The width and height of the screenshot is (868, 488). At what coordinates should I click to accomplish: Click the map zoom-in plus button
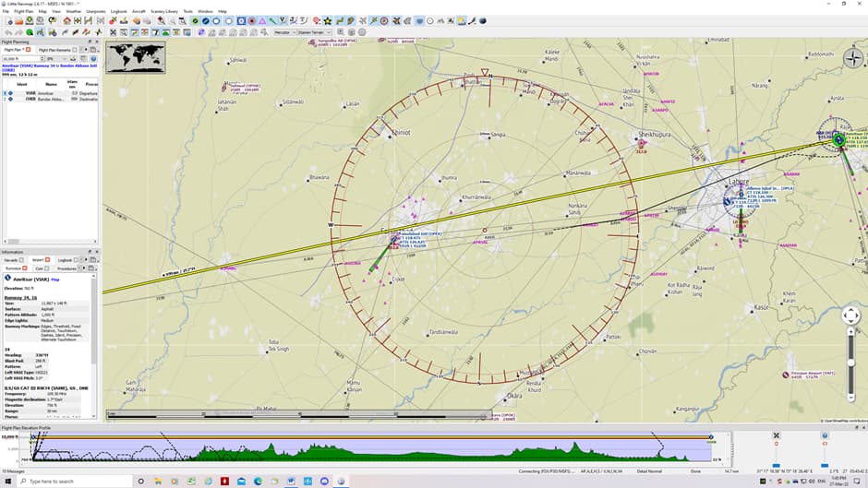click(x=850, y=332)
